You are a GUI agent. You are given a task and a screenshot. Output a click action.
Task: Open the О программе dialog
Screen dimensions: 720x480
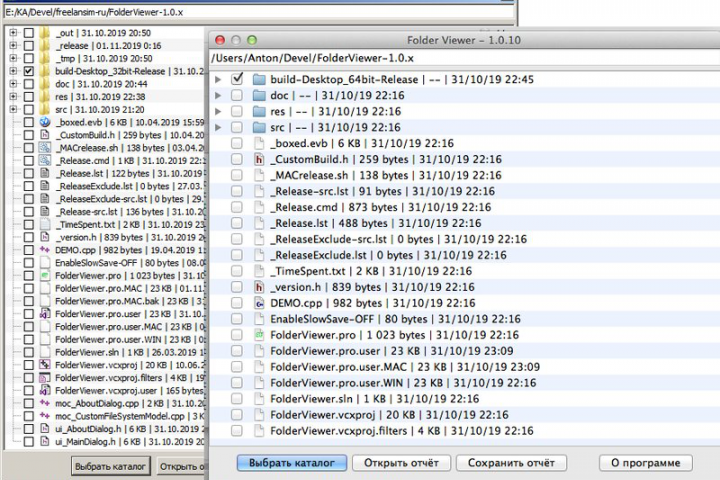(x=646, y=463)
